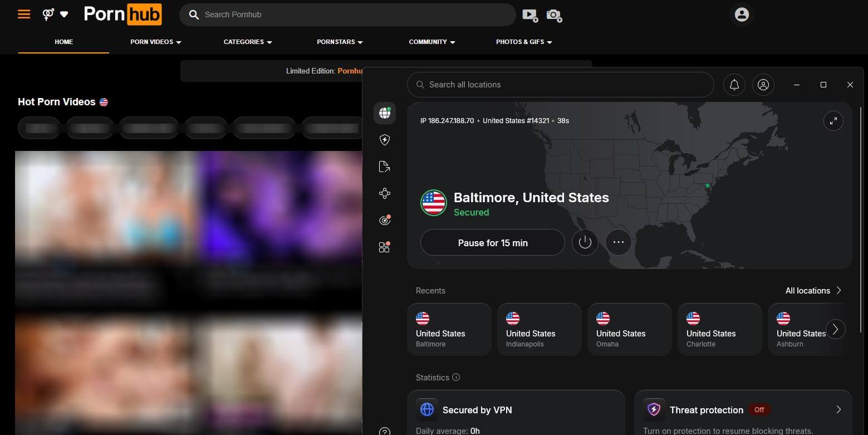The width and height of the screenshot is (868, 435).
Task: Open the apps grid icon in VPN sidebar
Action: pos(385,247)
